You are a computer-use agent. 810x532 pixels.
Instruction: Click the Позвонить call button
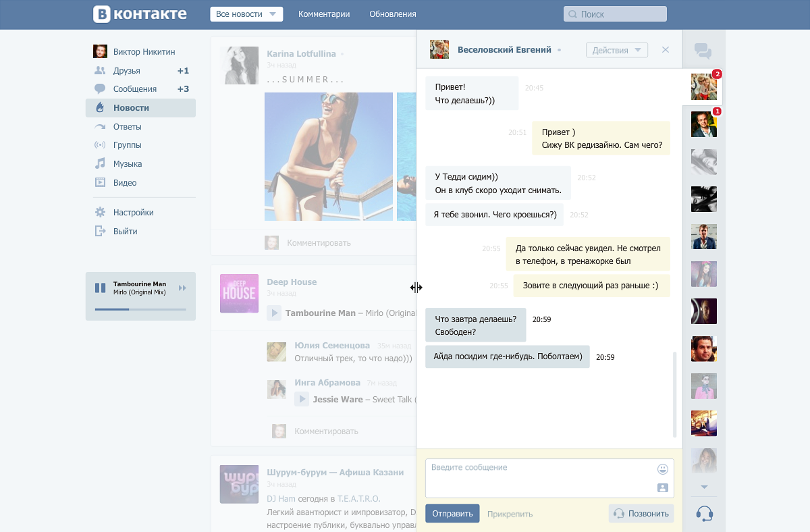(641, 513)
